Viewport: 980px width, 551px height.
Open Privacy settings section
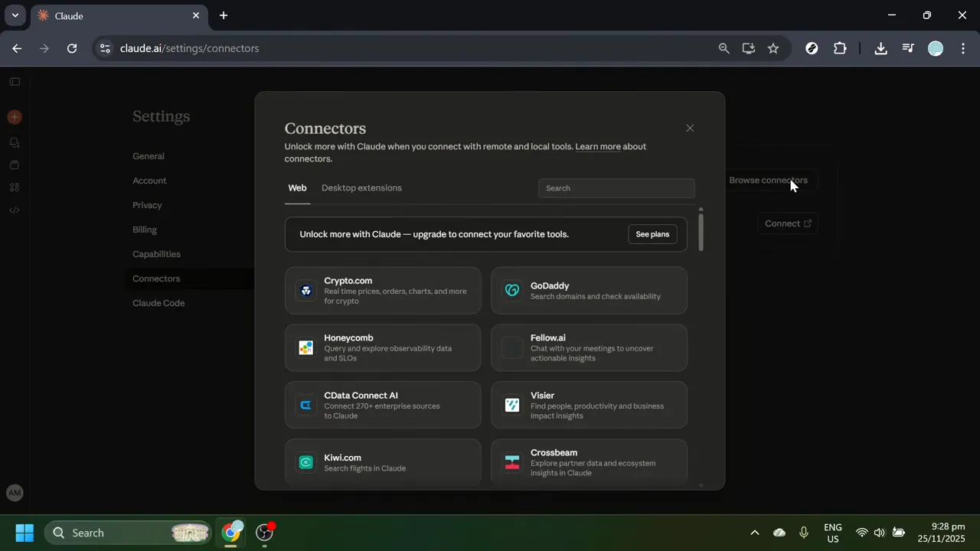coord(147,205)
